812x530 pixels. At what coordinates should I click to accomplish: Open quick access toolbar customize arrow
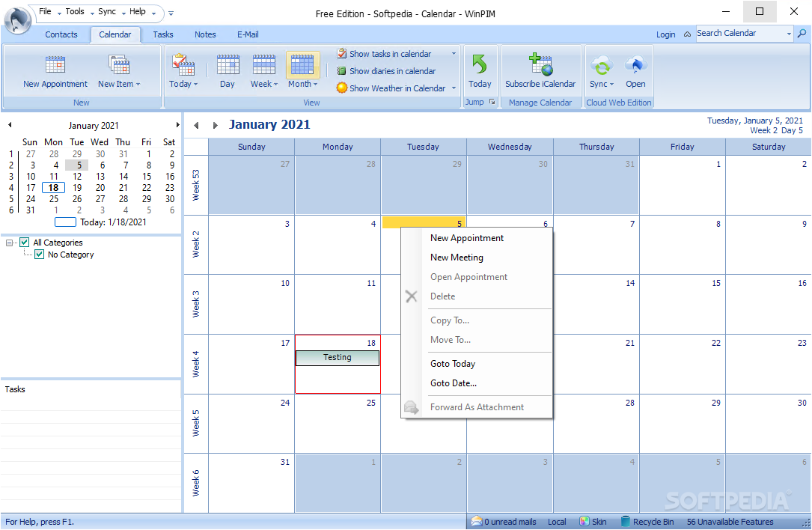[171, 13]
